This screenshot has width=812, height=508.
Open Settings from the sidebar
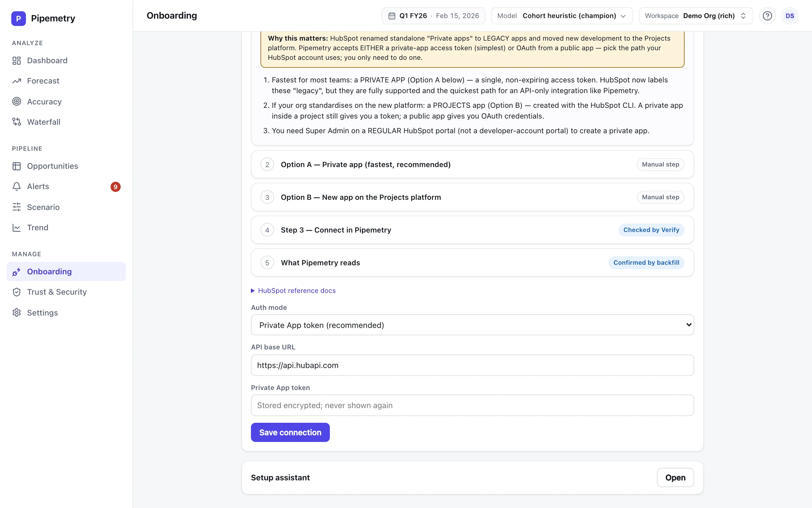66,312
